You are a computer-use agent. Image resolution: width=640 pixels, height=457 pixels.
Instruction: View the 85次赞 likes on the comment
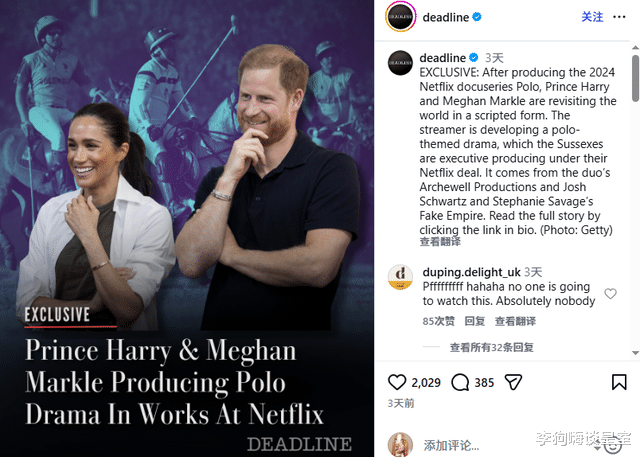click(438, 321)
